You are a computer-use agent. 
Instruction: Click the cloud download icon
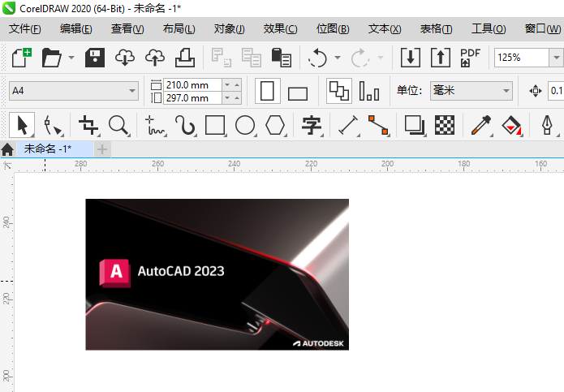125,58
